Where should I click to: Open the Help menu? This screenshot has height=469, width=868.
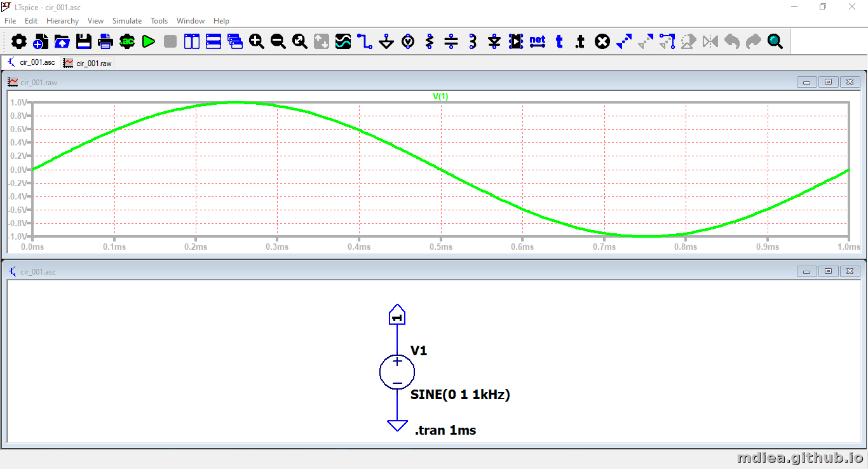coord(221,21)
